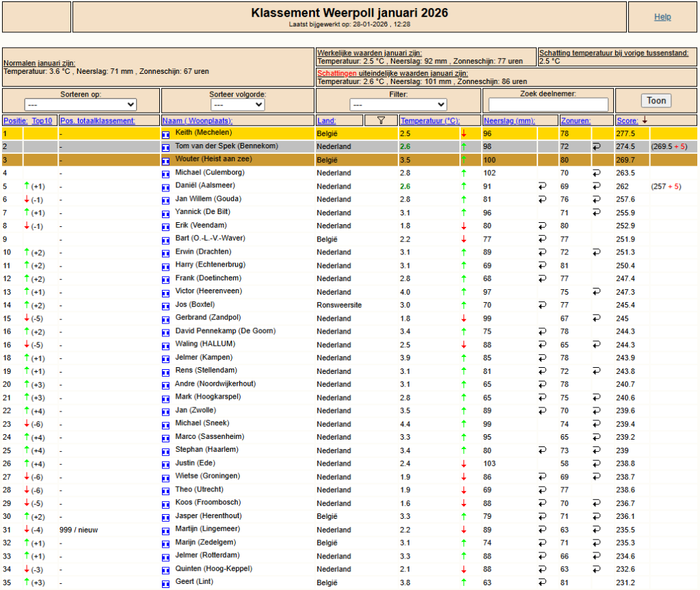The image size is (700, 590).
Task: Click the red sort arrow next to Score
Action: (x=645, y=120)
